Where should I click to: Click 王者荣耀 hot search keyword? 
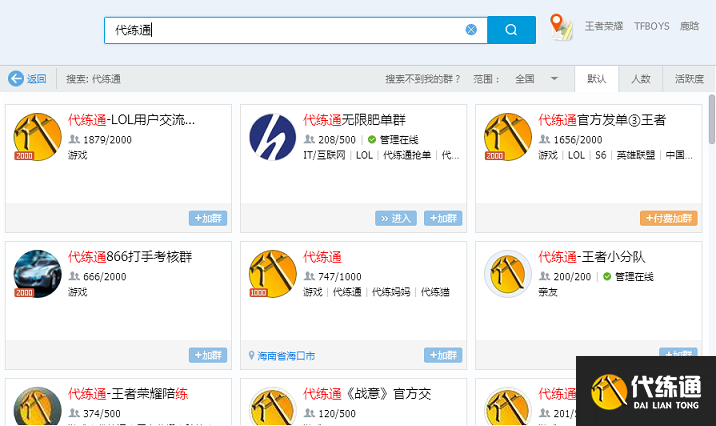(603, 27)
